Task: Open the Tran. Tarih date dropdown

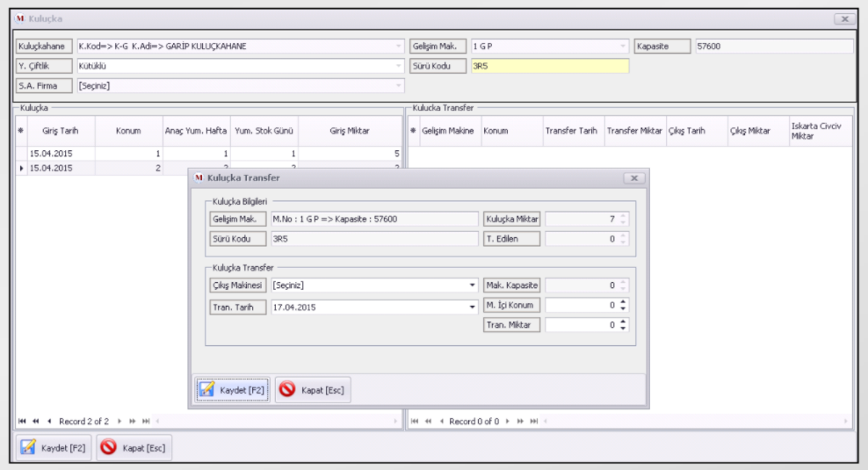Action: click(472, 307)
